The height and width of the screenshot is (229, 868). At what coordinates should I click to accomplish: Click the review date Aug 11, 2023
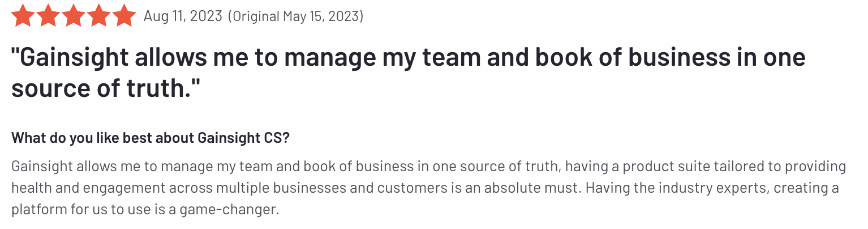pyautogui.click(x=183, y=16)
